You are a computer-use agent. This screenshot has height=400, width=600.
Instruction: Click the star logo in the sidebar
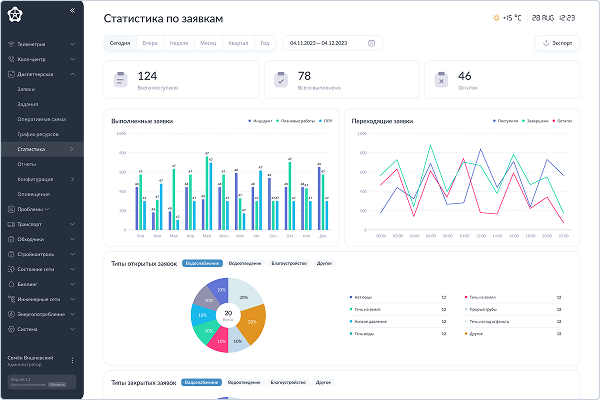pos(15,15)
